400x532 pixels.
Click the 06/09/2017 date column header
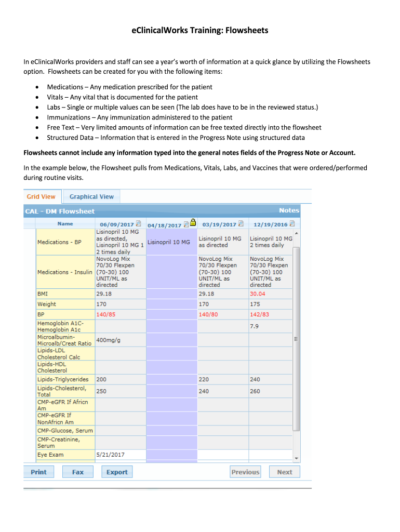[116, 224]
